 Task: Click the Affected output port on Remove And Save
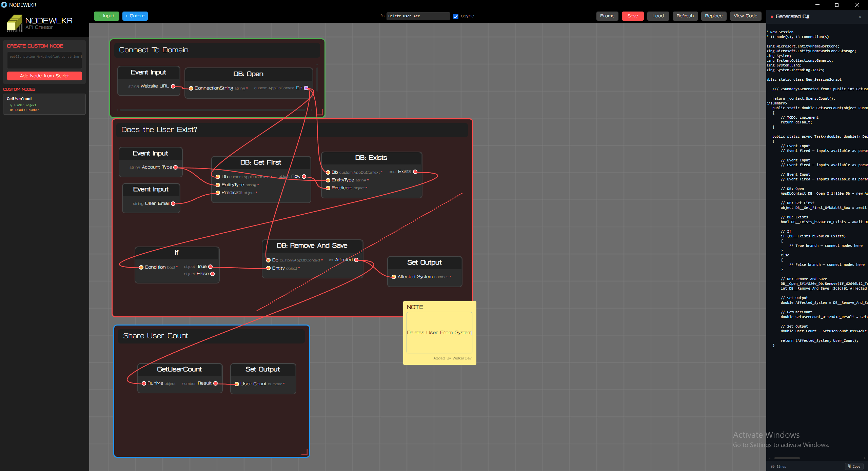coord(356,260)
